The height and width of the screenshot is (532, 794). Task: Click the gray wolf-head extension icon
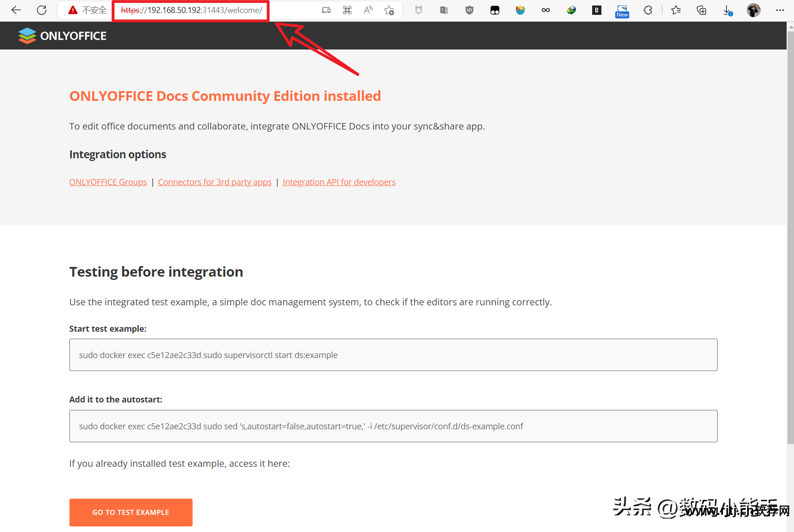pyautogui.click(x=419, y=10)
